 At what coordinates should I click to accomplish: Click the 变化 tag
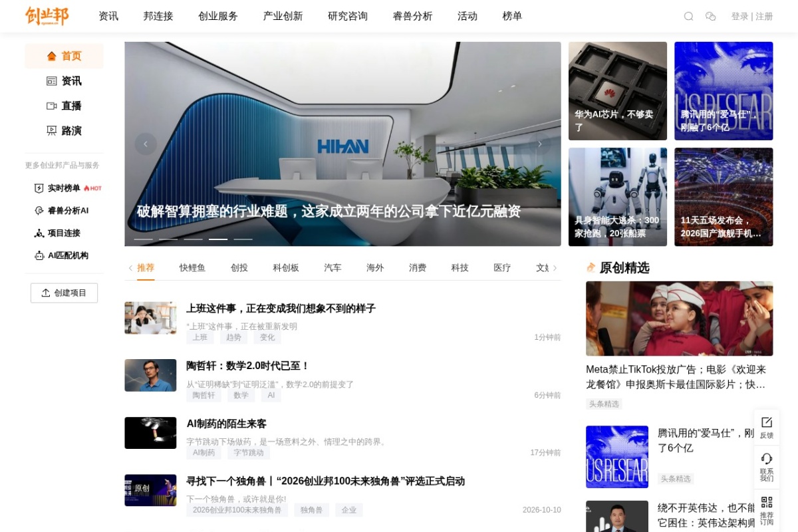tap(267, 337)
